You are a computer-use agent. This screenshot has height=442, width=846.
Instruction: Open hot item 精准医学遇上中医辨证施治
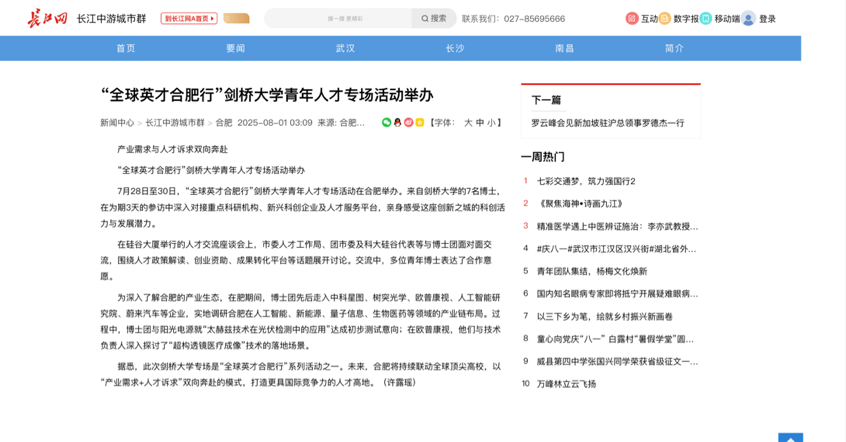[x=617, y=226]
